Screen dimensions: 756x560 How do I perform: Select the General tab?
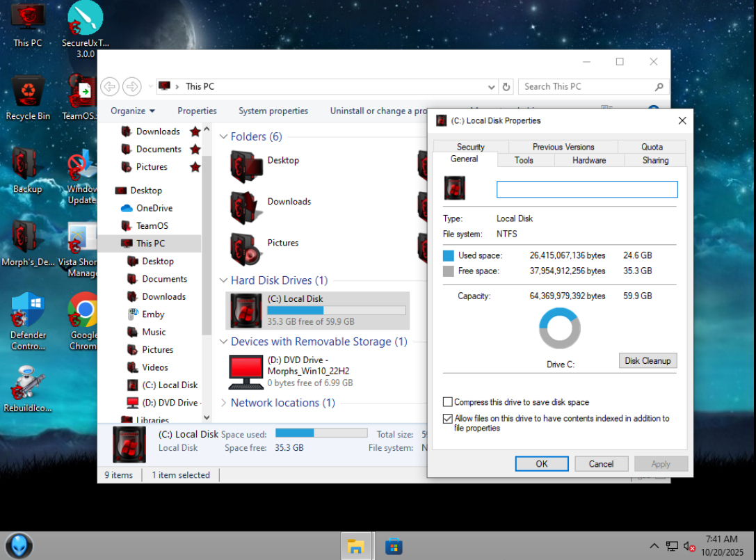point(465,159)
